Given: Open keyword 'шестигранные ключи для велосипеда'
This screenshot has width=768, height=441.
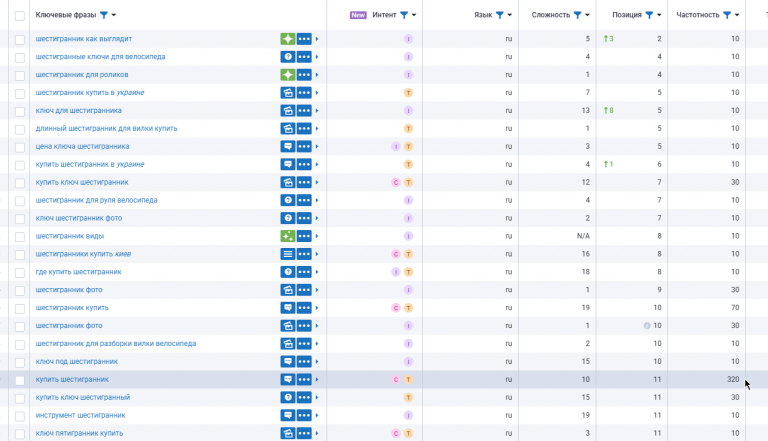Looking at the screenshot, I should 100,57.
